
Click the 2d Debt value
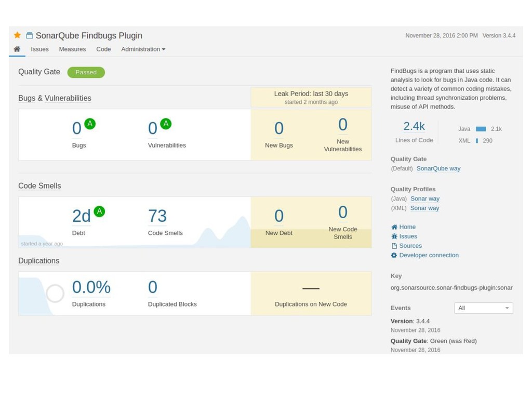click(82, 216)
